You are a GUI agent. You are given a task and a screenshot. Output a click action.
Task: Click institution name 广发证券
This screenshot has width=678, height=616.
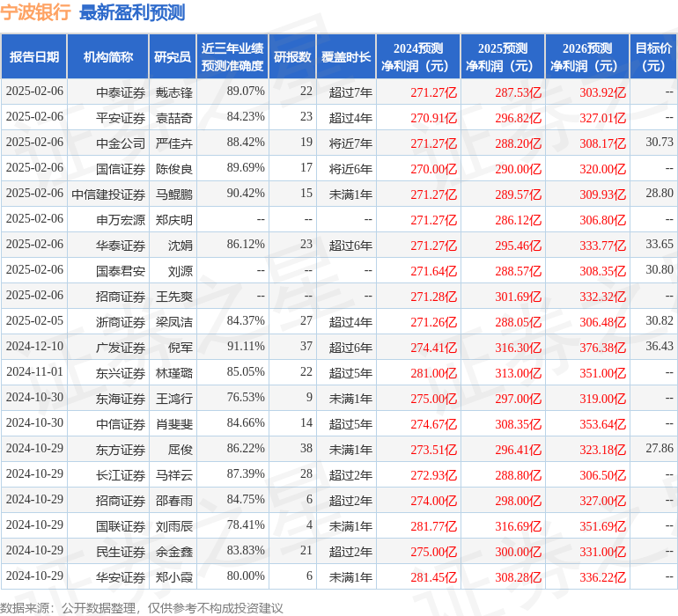[121, 348]
